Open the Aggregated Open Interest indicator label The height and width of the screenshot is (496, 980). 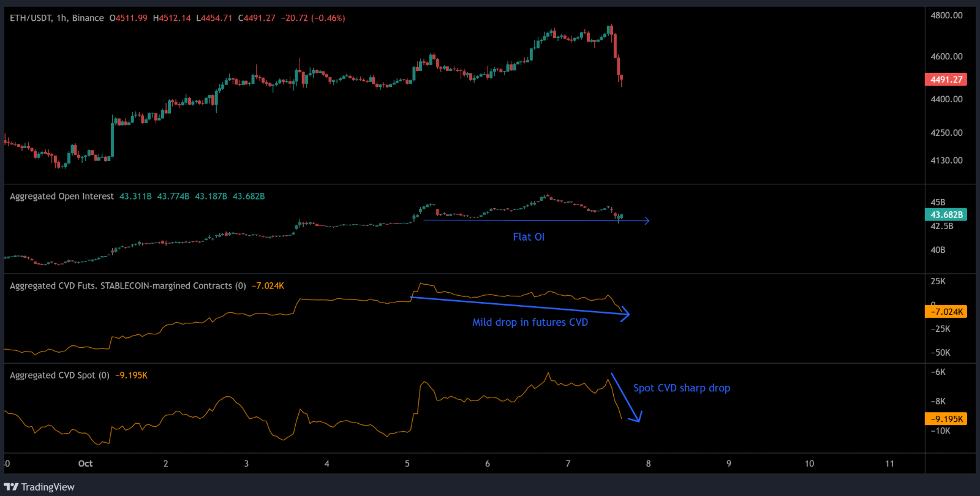[x=62, y=197]
